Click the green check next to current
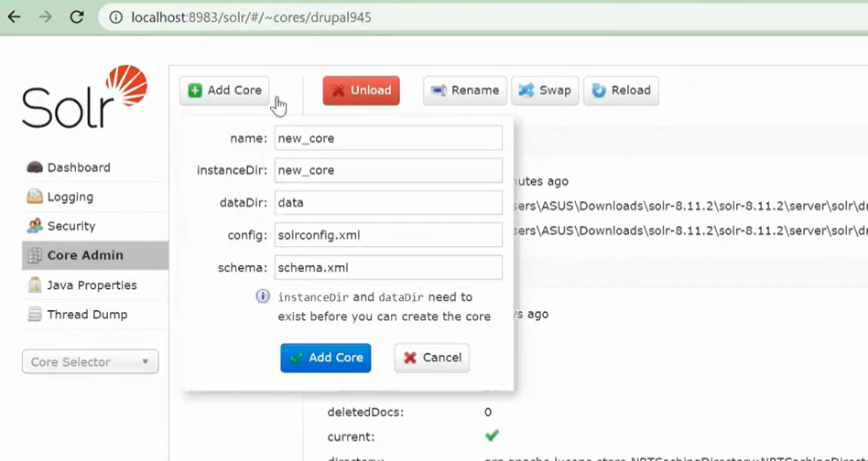This screenshot has height=461, width=868. [492, 435]
